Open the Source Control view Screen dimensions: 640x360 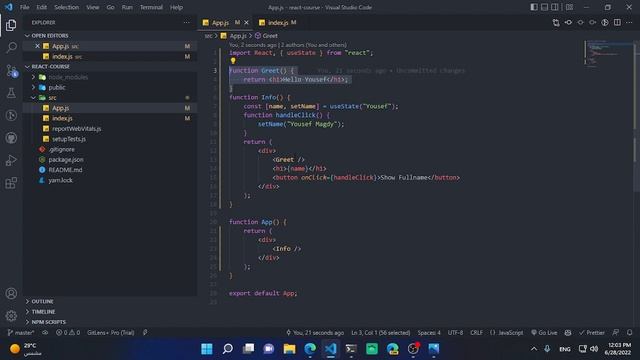point(11,71)
